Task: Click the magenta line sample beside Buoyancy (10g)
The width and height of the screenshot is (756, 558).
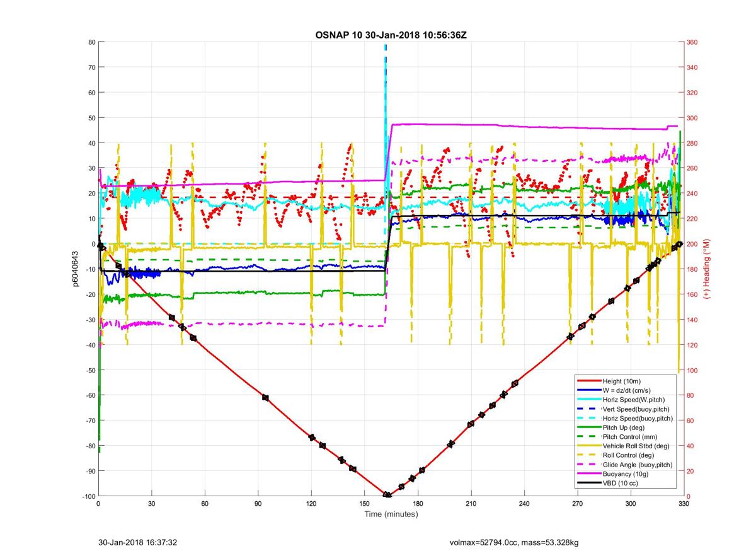Action: 588,474
